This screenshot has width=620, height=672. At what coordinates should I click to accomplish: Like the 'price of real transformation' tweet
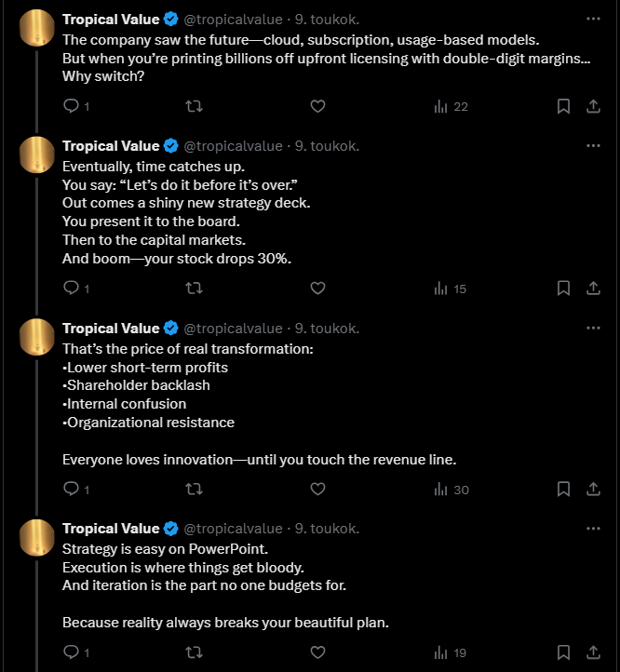pyautogui.click(x=317, y=490)
